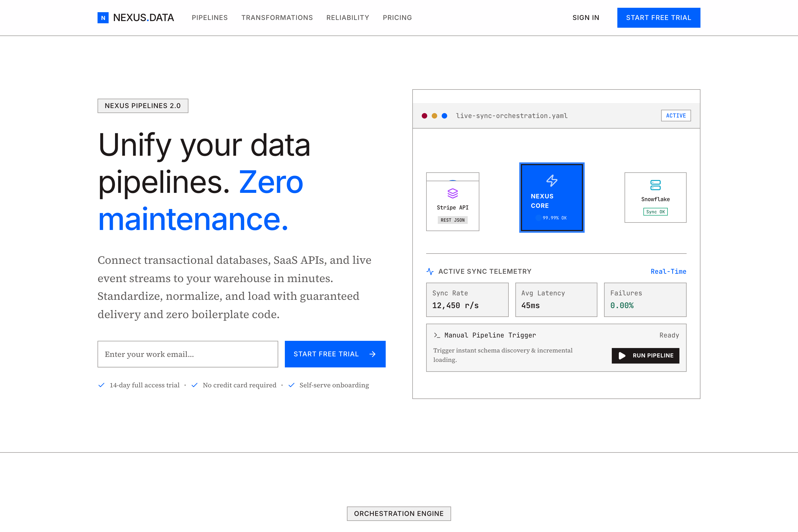The height and width of the screenshot is (532, 798).
Task: Click the 99.99% OK status text
Action: (x=554, y=218)
